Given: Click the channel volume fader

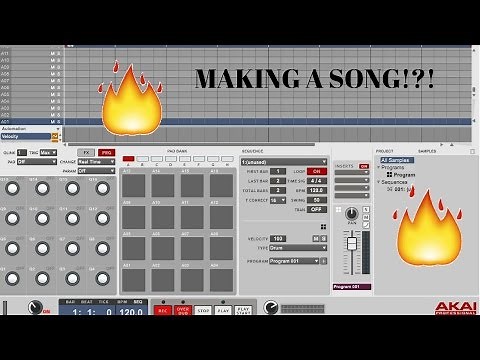Looking at the screenshot, I should click(x=352, y=243).
